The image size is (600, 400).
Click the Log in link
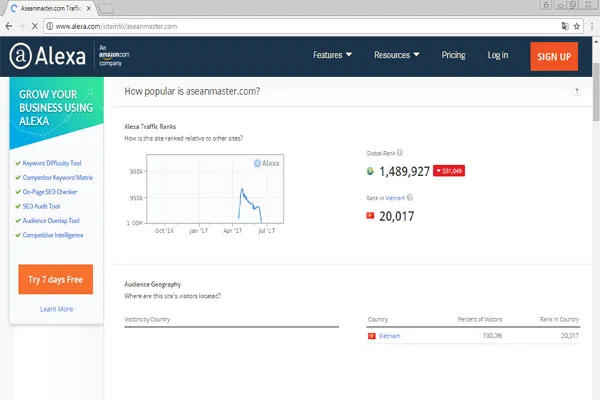click(x=498, y=55)
